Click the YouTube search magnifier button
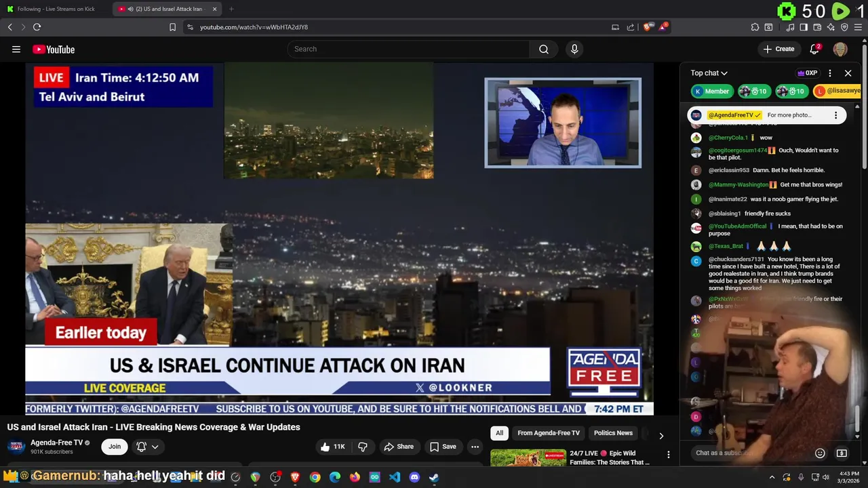Viewport: 868px width, 488px height. click(x=544, y=49)
